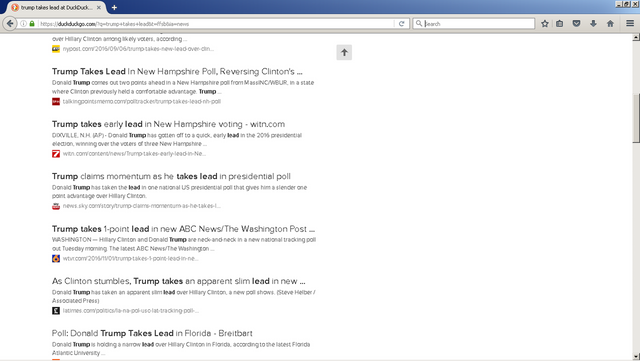Select the 'trump takes lead at DuckDuck...' tab
The image size is (640, 361).
click(56, 8)
